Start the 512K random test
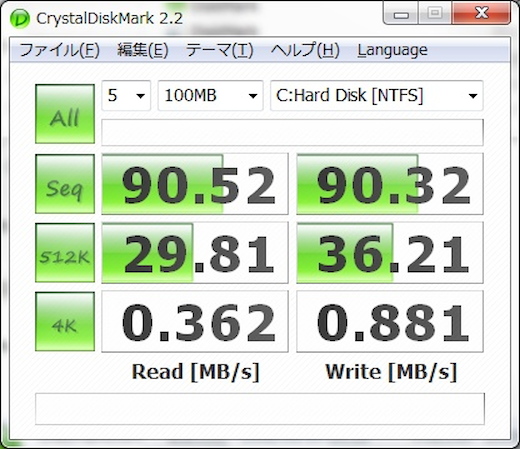 point(65,253)
